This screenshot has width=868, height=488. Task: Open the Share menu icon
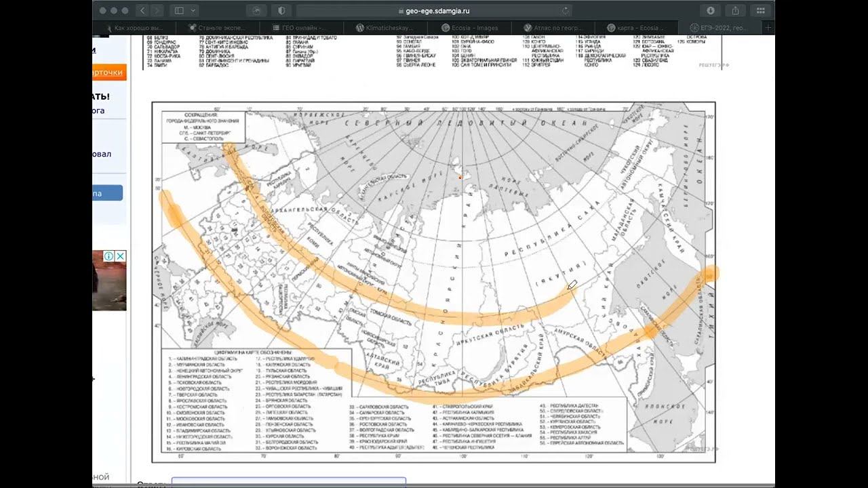(x=735, y=11)
